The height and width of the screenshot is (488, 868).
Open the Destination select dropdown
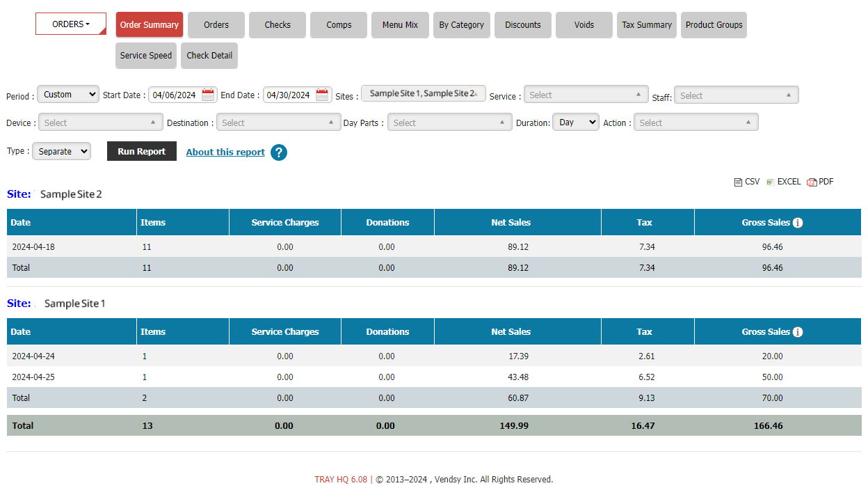(278, 123)
